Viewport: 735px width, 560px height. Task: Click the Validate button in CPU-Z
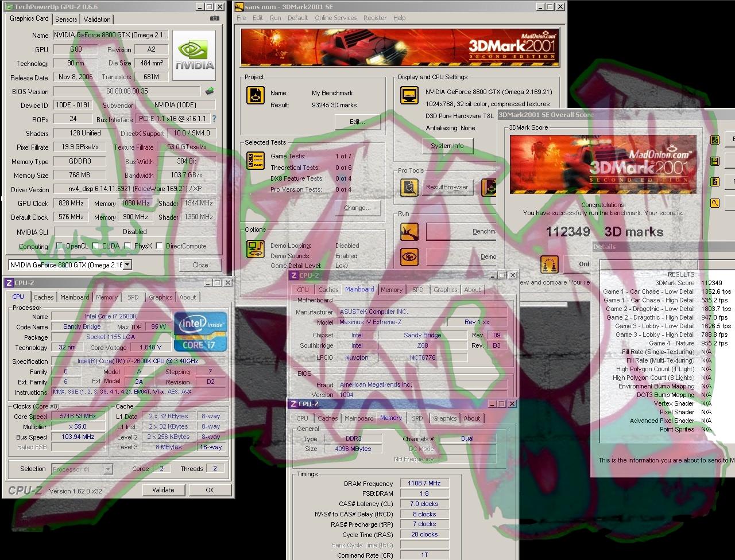point(163,490)
